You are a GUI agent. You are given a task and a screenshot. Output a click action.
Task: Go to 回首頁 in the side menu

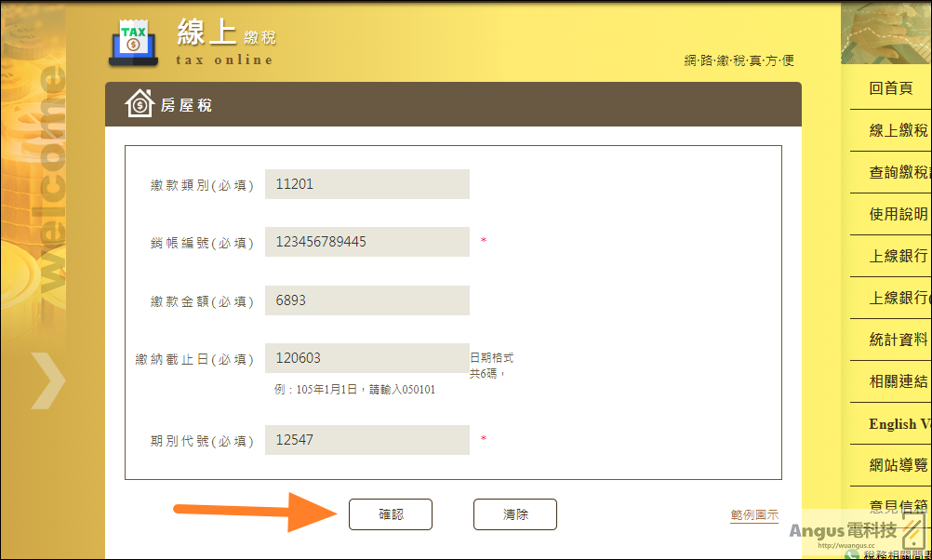891,88
